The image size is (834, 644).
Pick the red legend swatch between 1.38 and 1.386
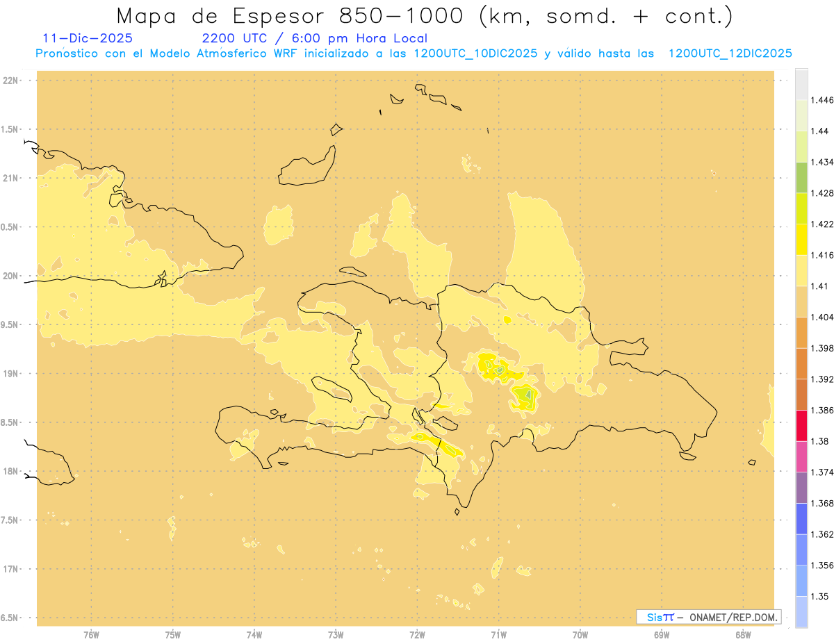click(801, 425)
